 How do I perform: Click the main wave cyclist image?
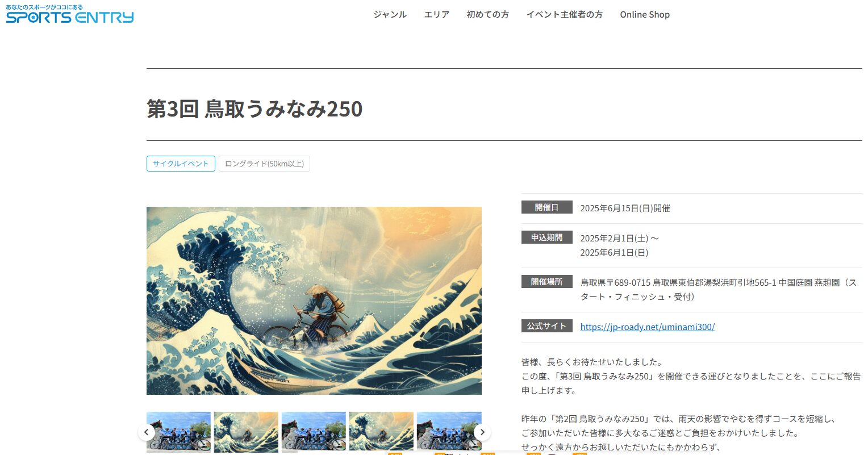(x=314, y=300)
